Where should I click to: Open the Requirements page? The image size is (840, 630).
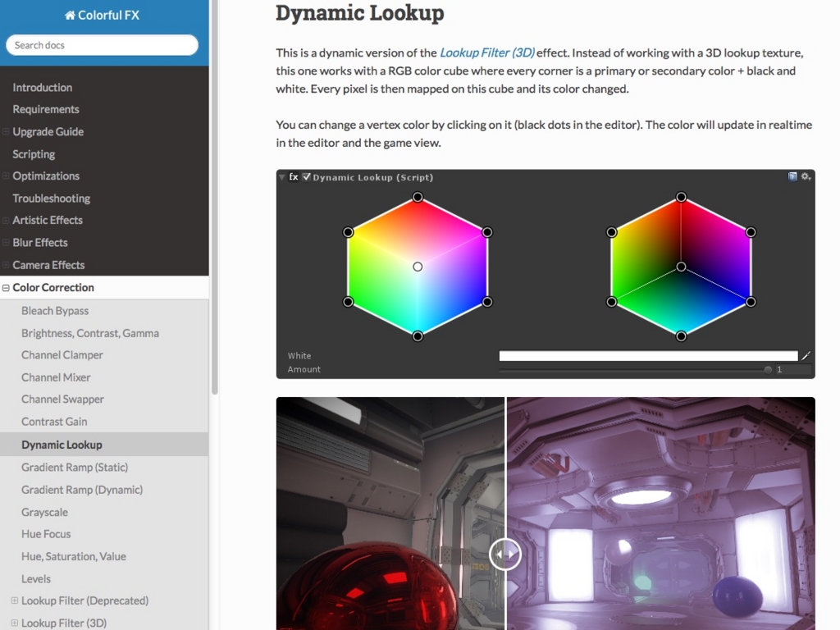tap(46, 109)
